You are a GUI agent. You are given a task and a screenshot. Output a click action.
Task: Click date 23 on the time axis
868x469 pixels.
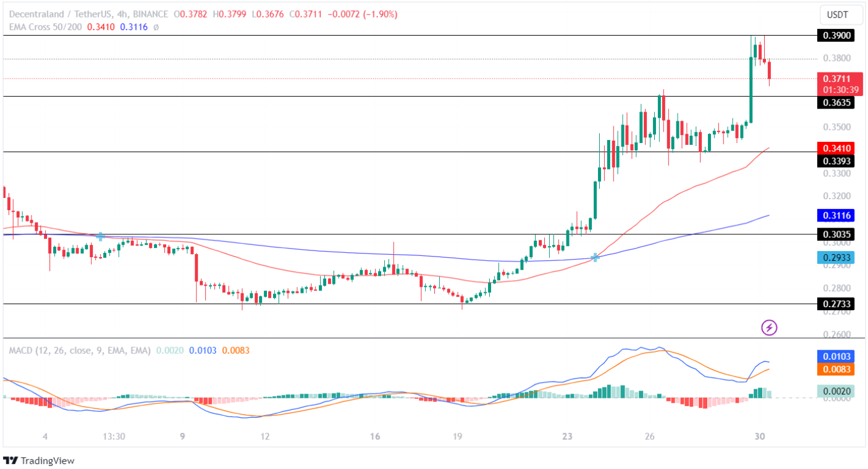click(567, 436)
